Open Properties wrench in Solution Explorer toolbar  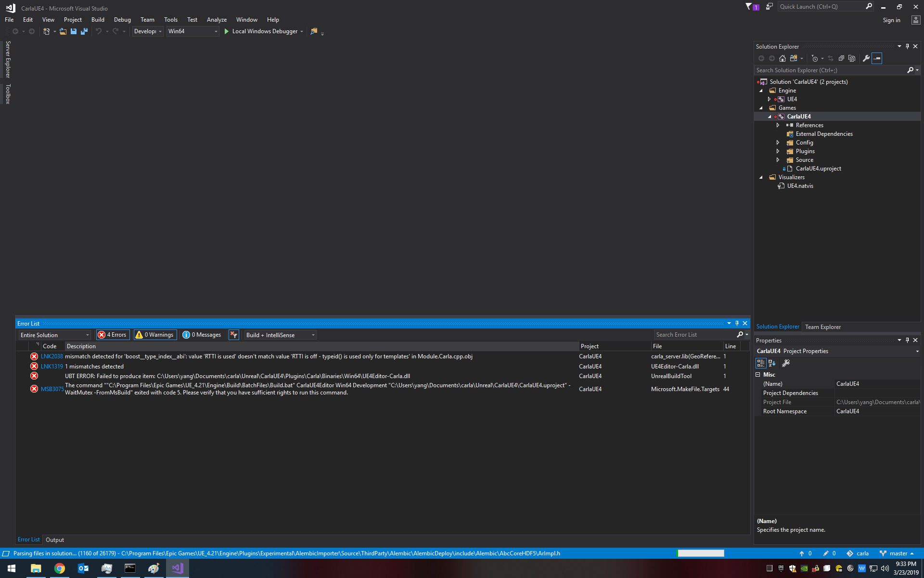click(x=866, y=58)
